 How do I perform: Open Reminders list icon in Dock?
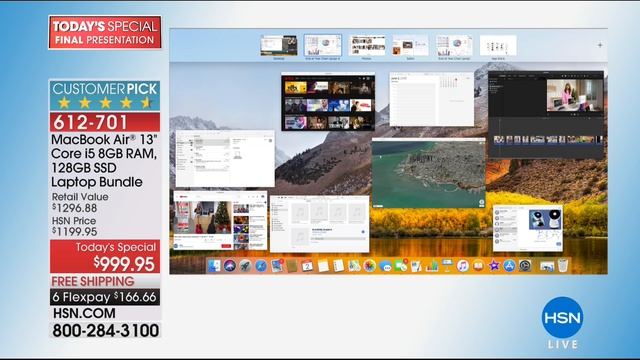coord(338,266)
